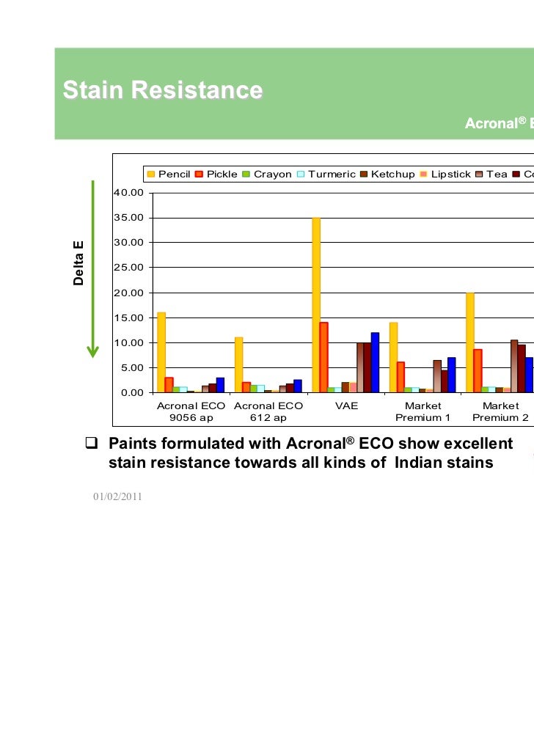Viewport: 534px width, 756px height.
Task: Click the 'Ketchup' legend label
Action: coord(392,175)
